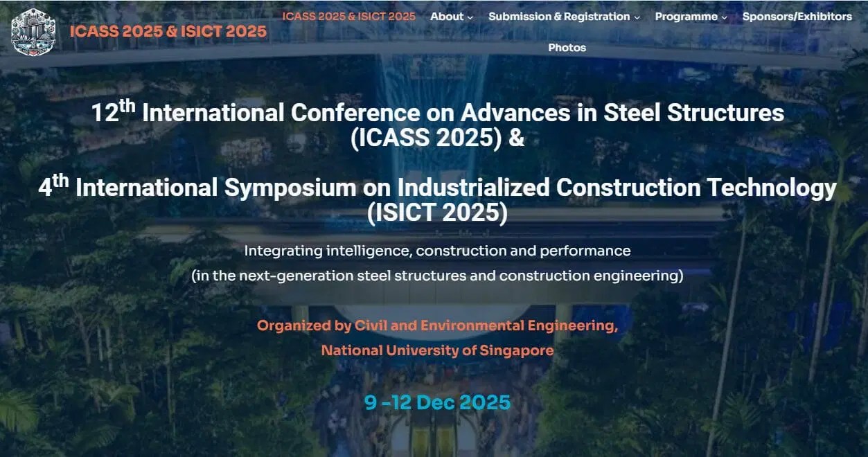868x457 pixels.
Task: Expand the Programme dropdown chevron
Action: 724,17
